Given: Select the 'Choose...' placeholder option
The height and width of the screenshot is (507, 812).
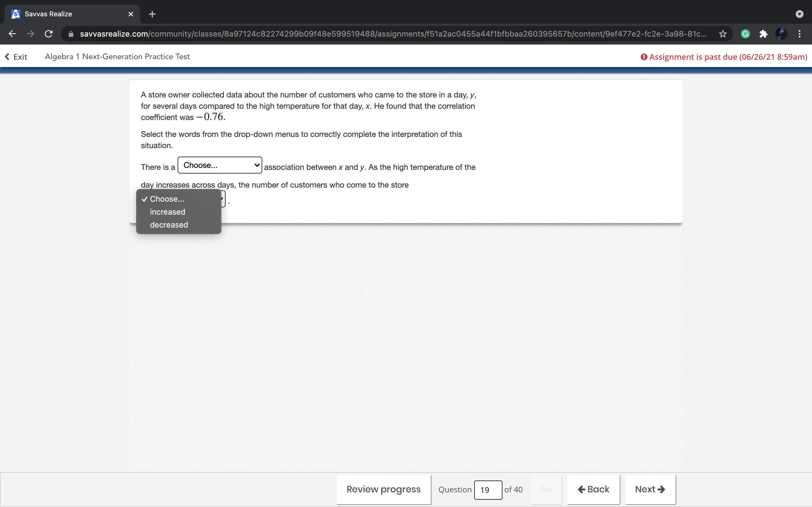Looking at the screenshot, I should coord(167,199).
